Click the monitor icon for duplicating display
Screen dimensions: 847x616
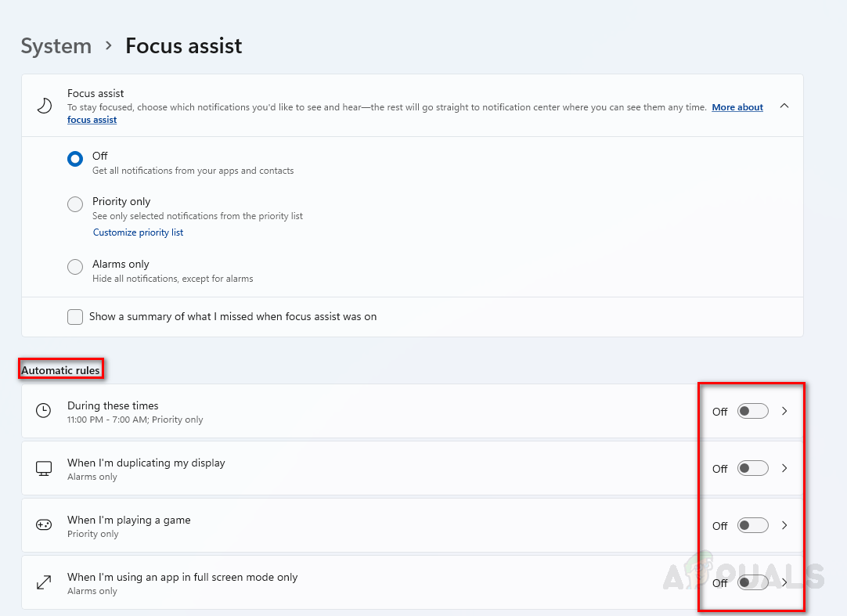[x=44, y=468]
